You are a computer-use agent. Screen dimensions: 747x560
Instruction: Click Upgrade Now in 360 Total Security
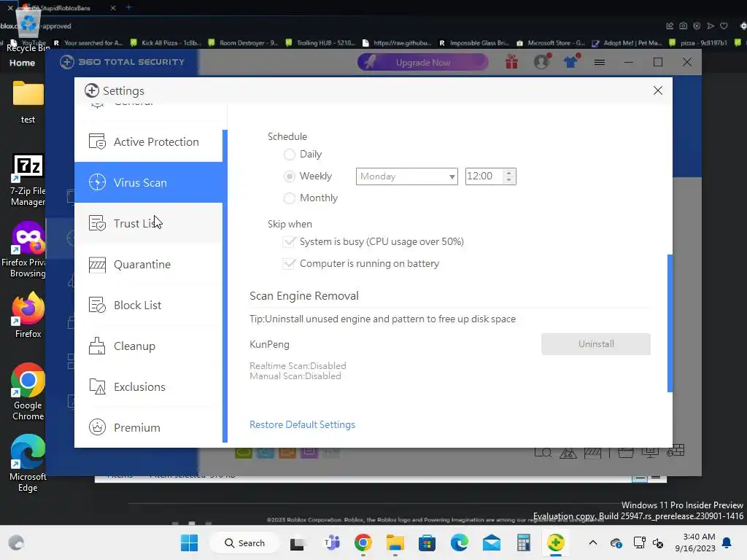[423, 63]
